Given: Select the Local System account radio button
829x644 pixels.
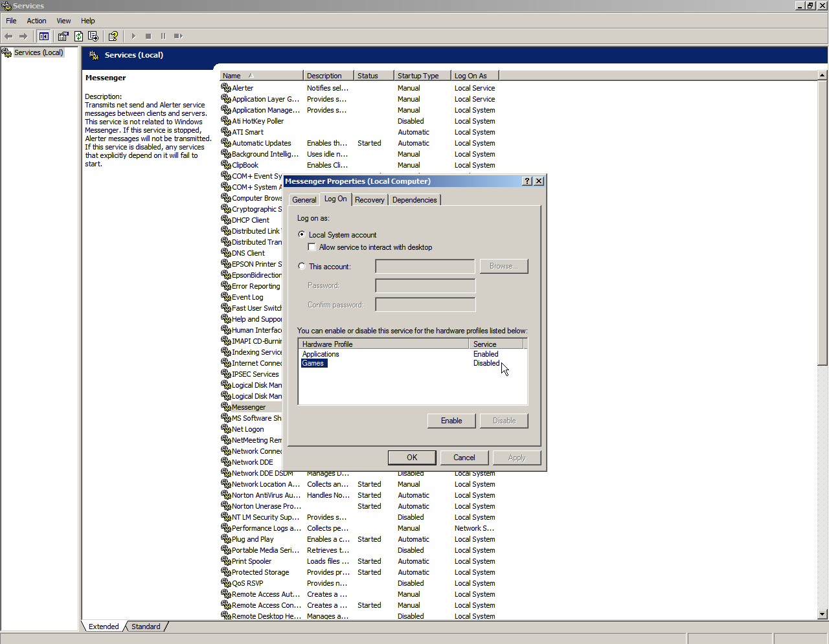Looking at the screenshot, I should point(302,234).
